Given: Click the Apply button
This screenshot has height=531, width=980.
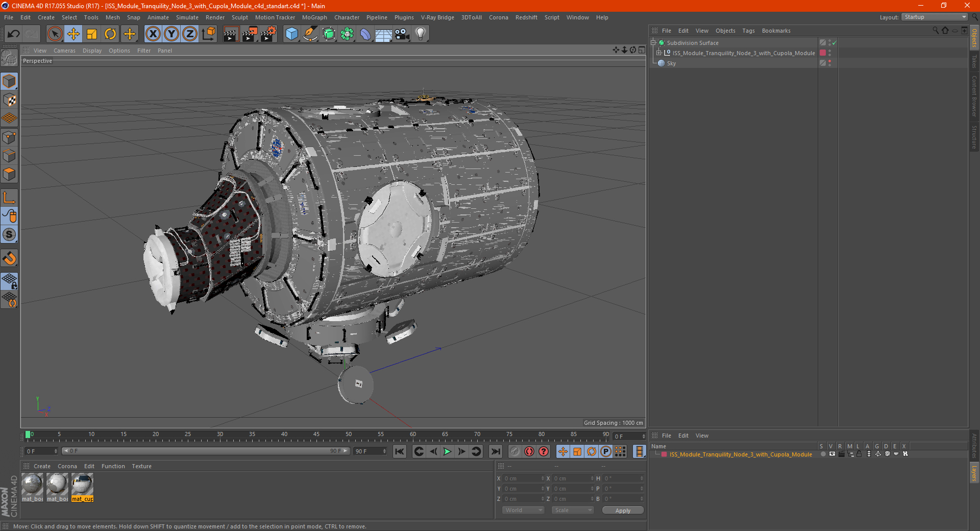Looking at the screenshot, I should pyautogui.click(x=622, y=510).
